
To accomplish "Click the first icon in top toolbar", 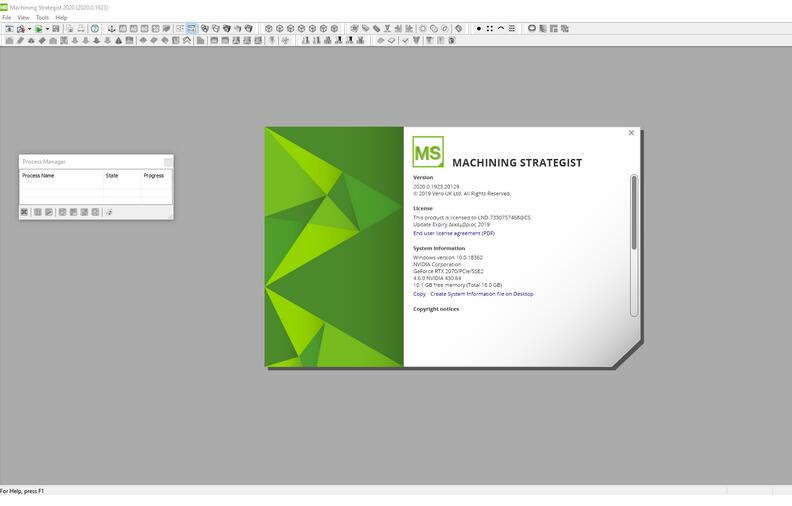I will [9, 29].
